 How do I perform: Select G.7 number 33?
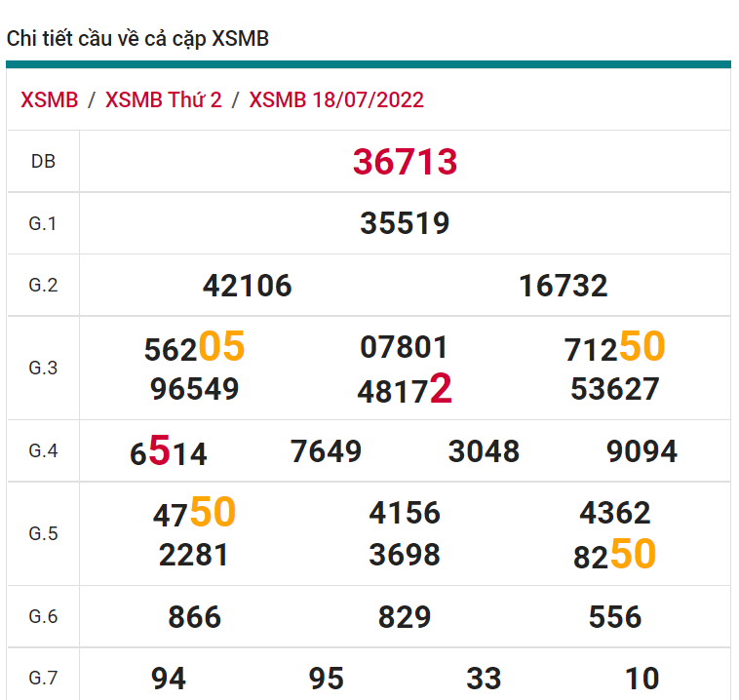[484, 678]
